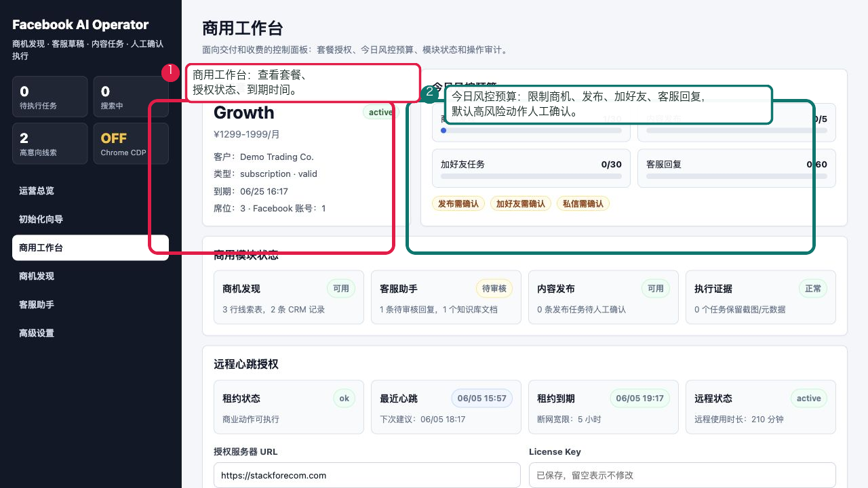Click the 内容发布 module card title
Viewport: 868px width, 488px height.
556,289
